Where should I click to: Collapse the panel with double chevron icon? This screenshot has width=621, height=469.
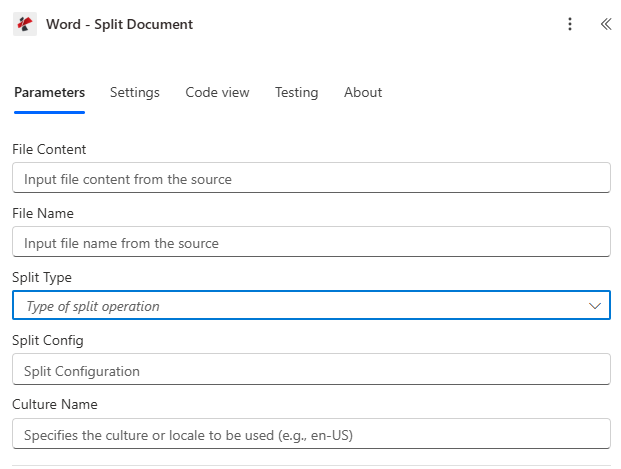[x=606, y=24]
